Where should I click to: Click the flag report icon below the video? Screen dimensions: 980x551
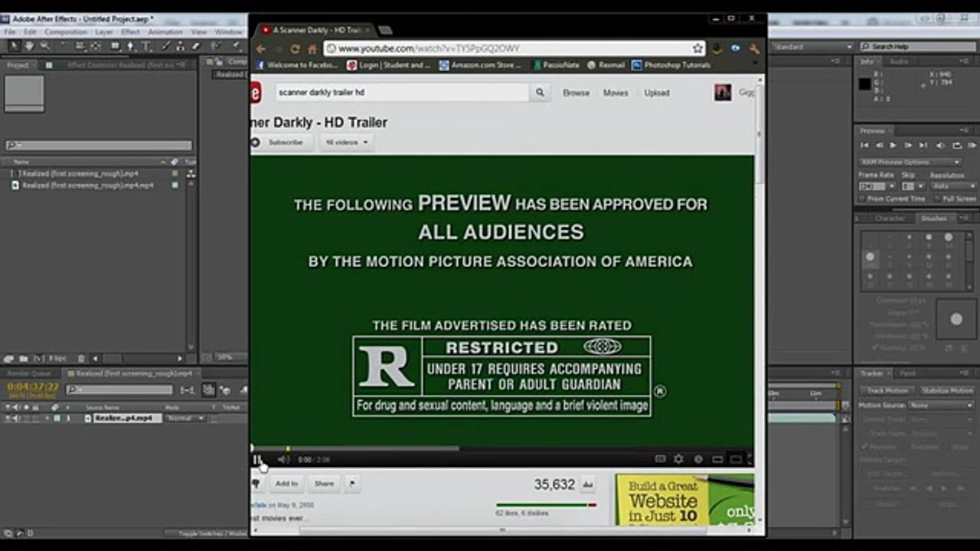tap(351, 484)
